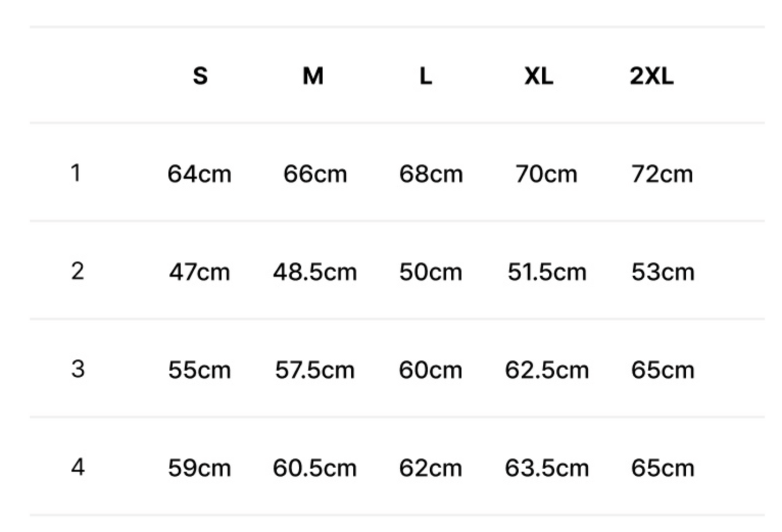This screenshot has width=782, height=532.
Task: Click the S size column header
Action: [x=200, y=76]
